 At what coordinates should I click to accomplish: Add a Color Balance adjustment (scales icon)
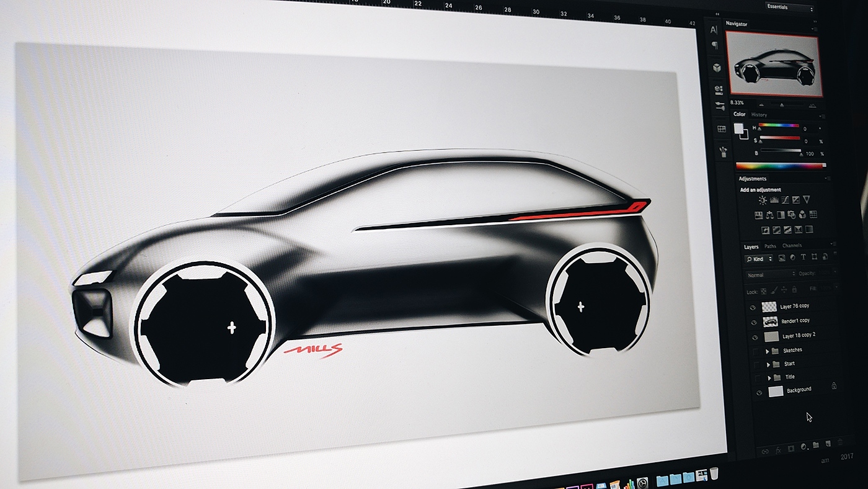769,215
